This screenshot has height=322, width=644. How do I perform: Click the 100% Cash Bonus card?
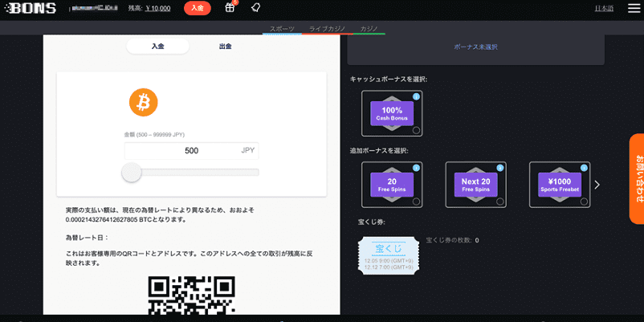392,113
